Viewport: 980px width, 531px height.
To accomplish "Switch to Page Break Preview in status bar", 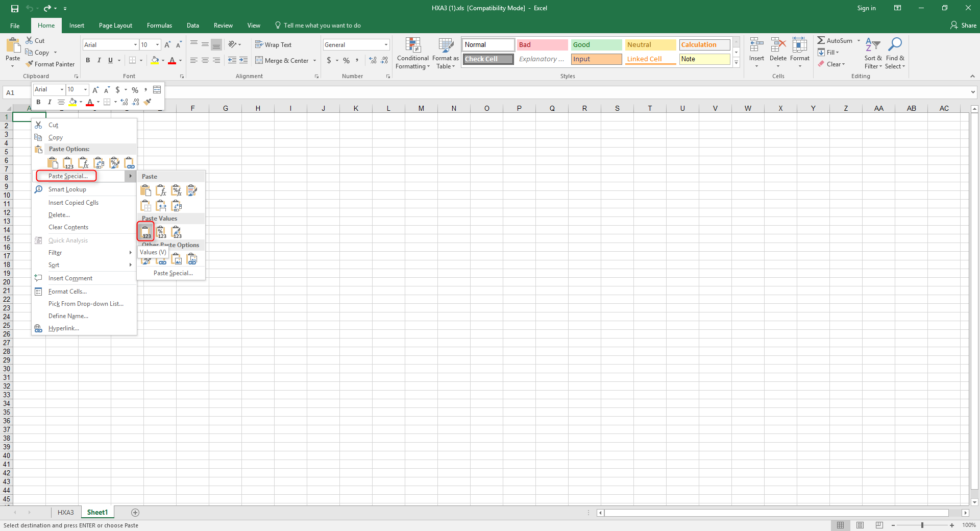I will pos(879,525).
